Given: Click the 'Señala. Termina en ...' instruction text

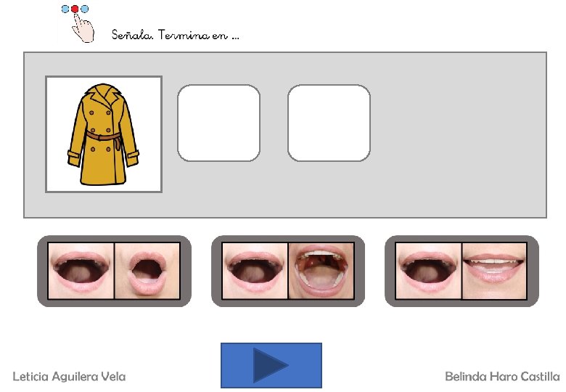Looking at the screenshot, I should [176, 35].
